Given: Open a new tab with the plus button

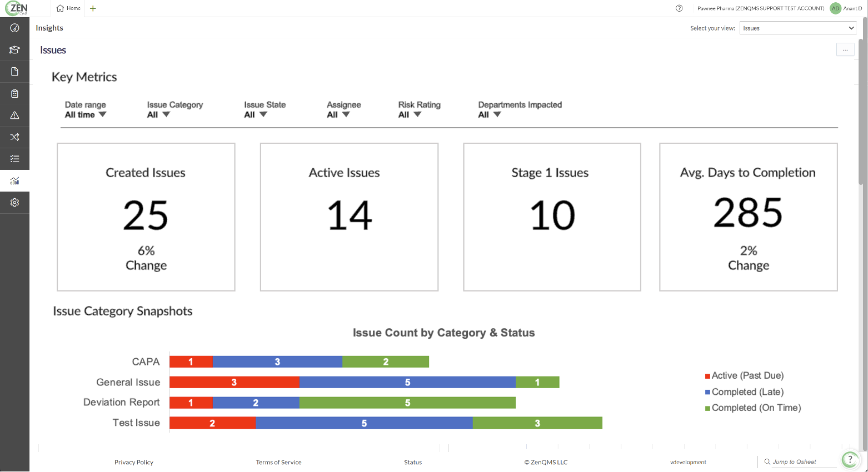Looking at the screenshot, I should pos(92,8).
